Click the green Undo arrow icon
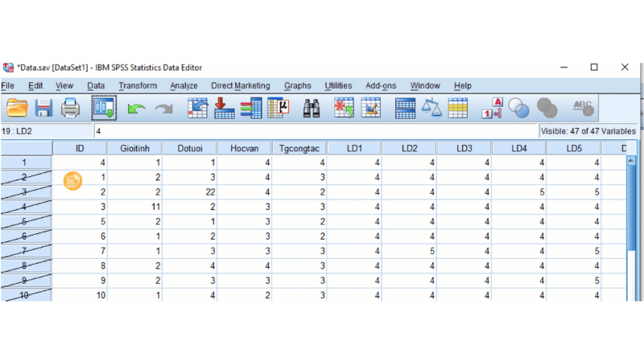Image resolution: width=644 pixels, height=362 pixels. click(135, 107)
